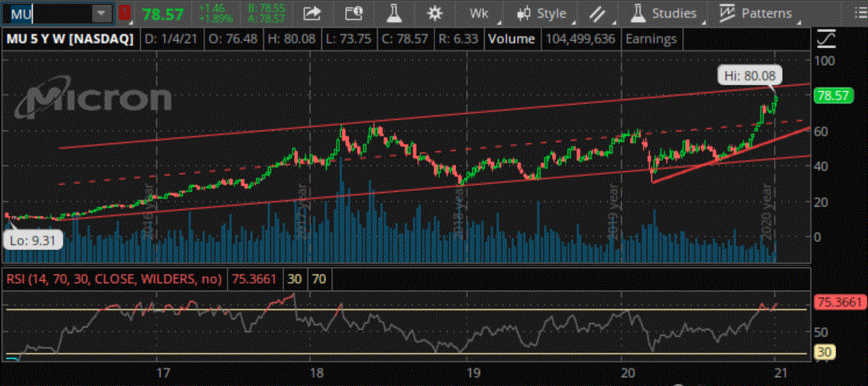Click the Hi: 80.08 price bubble
This screenshot has height=386, width=868.
[750, 75]
